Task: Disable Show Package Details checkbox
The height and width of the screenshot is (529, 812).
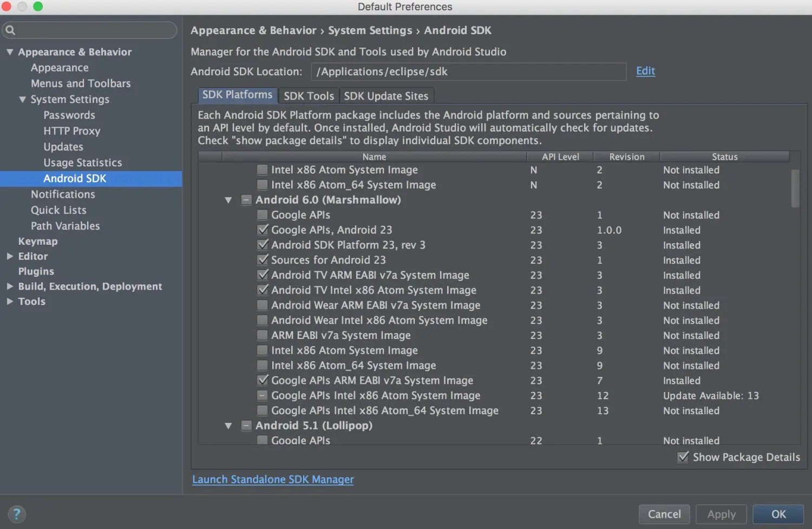Action: pyautogui.click(x=683, y=457)
